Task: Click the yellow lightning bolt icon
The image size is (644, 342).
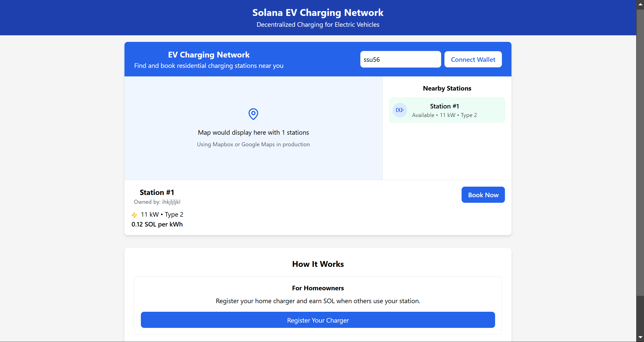Action: [134, 215]
